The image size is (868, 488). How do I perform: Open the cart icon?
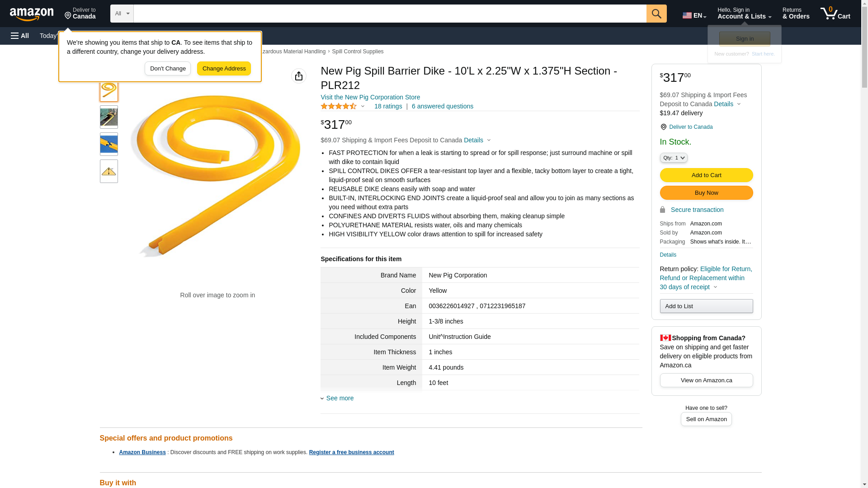(835, 14)
